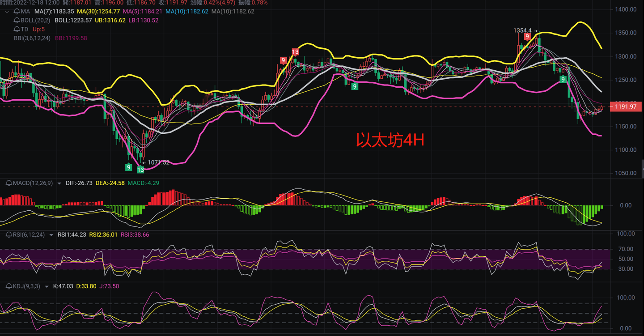This screenshot has width=644, height=336.
Task: Click the 70.00 RSI axis label
Action: click(x=627, y=249)
